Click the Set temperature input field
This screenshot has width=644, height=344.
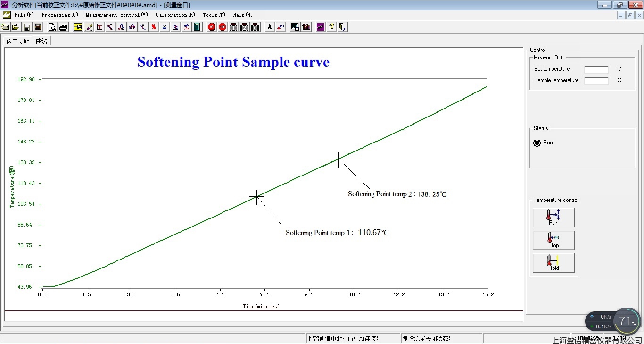click(596, 69)
